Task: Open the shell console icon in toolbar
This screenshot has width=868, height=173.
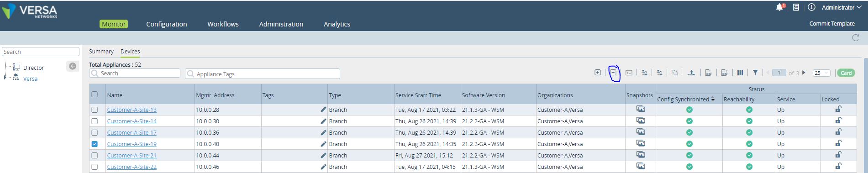Action: 629,73
